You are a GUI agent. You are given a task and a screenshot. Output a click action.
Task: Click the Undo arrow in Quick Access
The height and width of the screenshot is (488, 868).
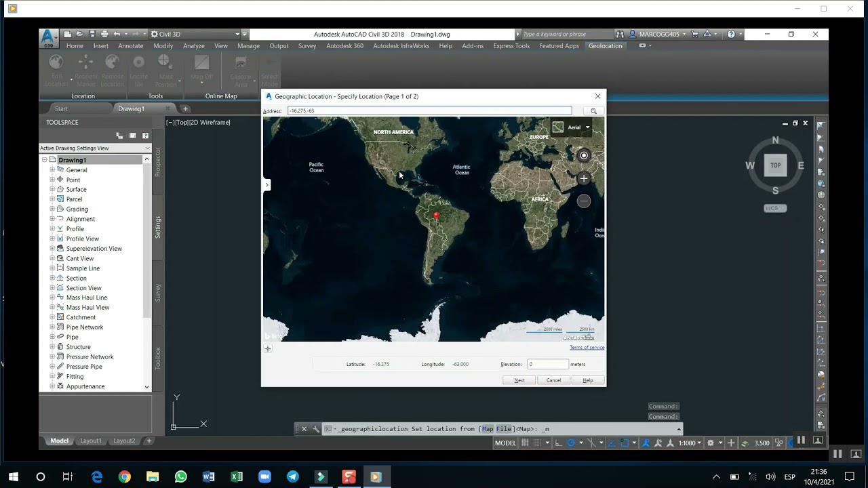tap(117, 34)
